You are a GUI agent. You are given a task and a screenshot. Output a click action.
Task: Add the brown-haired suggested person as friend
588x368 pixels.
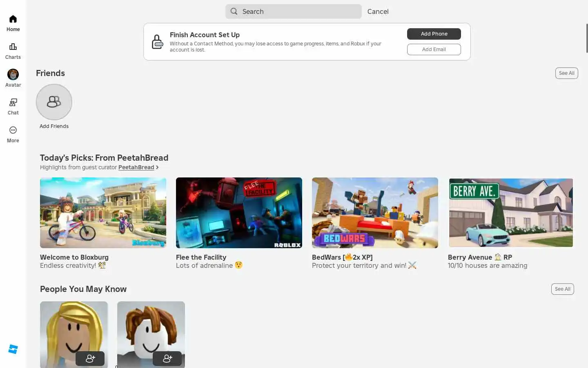167,359
